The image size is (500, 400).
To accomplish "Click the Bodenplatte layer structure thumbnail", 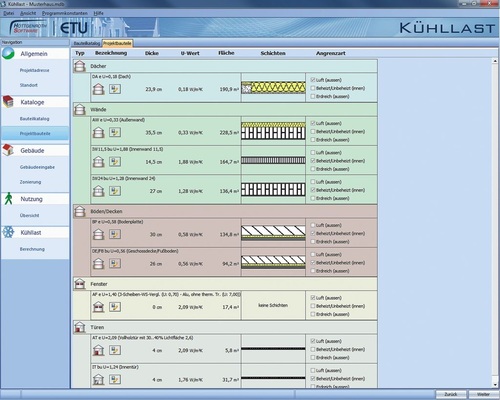I will point(273,233).
